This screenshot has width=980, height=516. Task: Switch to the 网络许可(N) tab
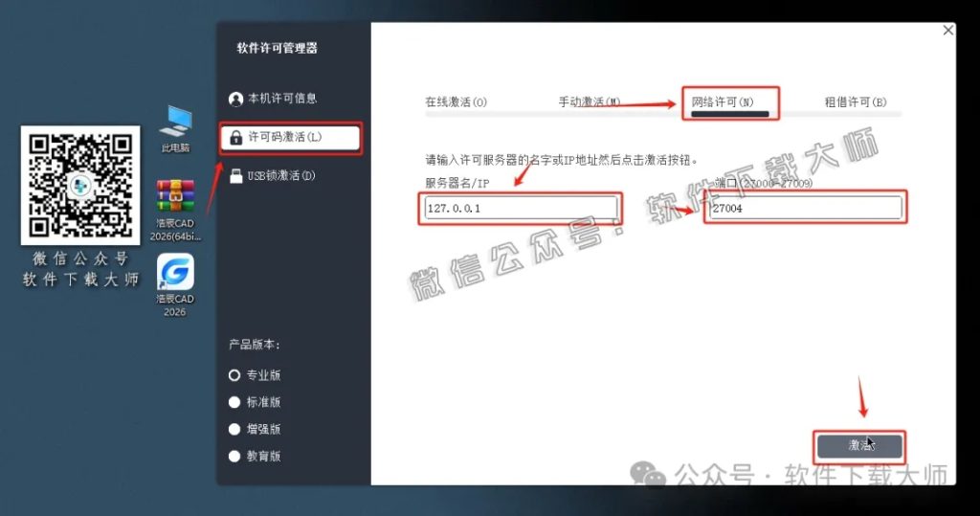point(724,101)
